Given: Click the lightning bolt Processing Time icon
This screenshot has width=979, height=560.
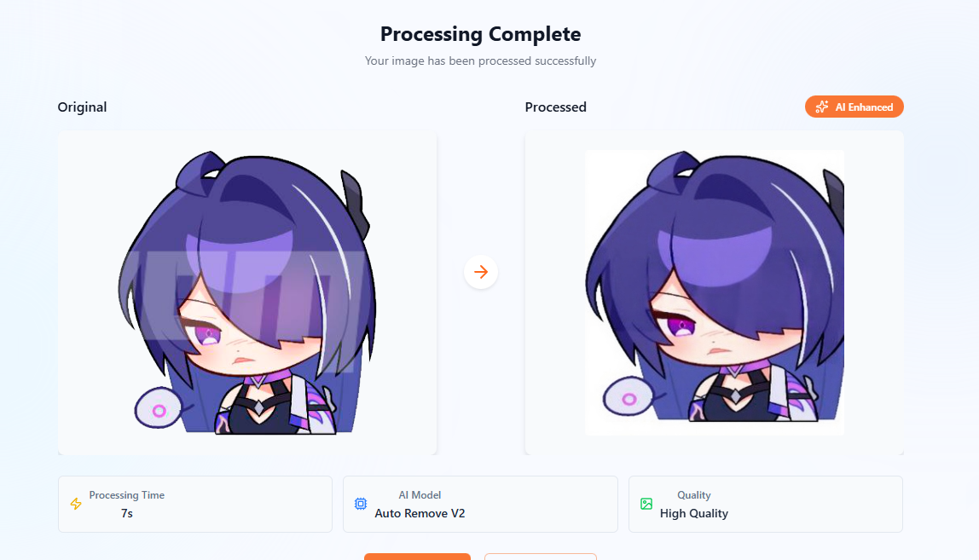Looking at the screenshot, I should point(76,504).
